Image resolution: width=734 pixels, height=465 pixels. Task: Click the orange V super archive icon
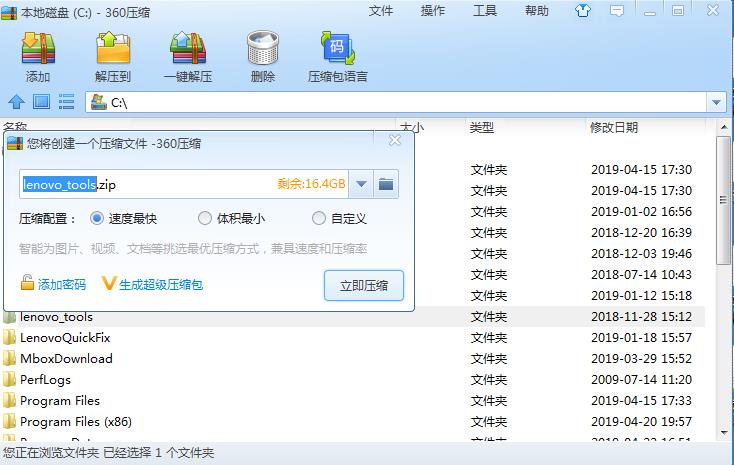click(109, 283)
